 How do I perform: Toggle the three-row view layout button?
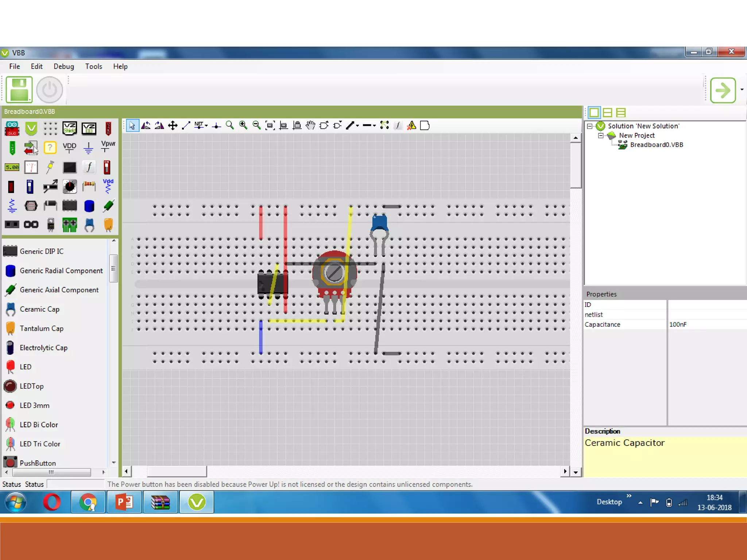621,113
